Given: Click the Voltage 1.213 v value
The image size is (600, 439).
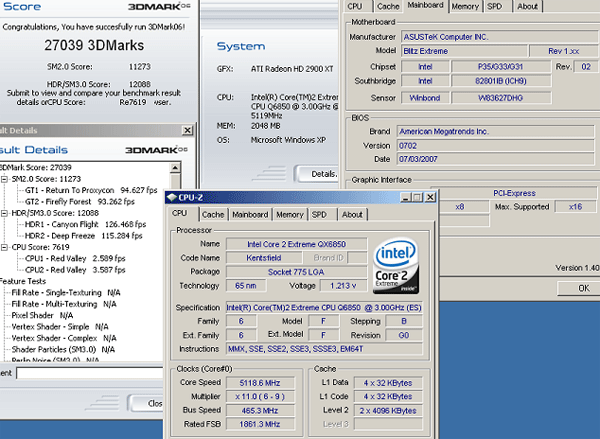Looking at the screenshot, I should click(343, 286).
